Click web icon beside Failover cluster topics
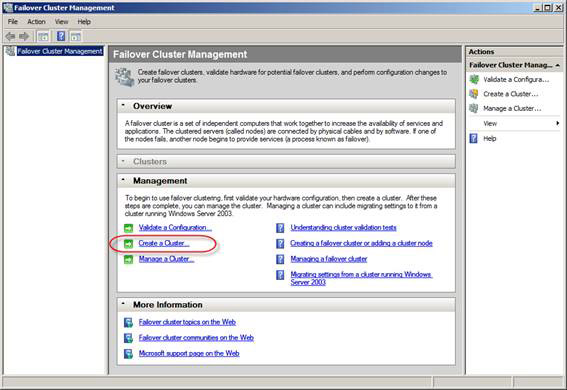This screenshot has width=567, height=390. click(x=128, y=322)
